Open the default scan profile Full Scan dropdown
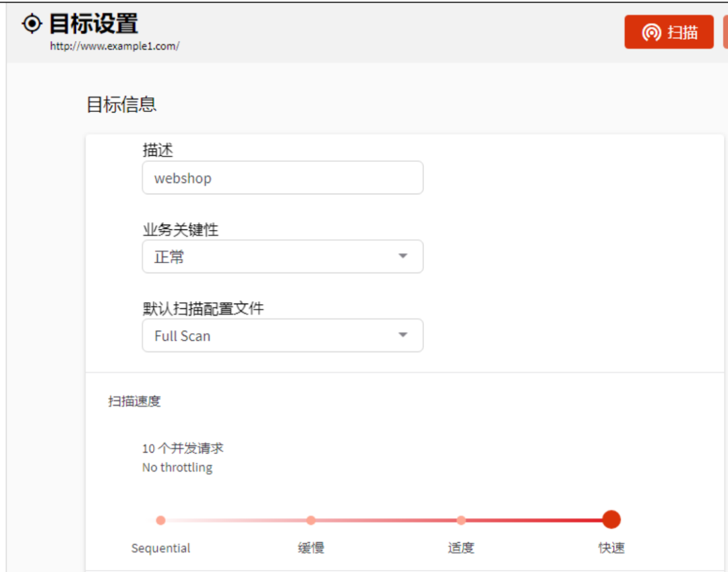Viewport: 728px width, 572px height. pos(282,335)
